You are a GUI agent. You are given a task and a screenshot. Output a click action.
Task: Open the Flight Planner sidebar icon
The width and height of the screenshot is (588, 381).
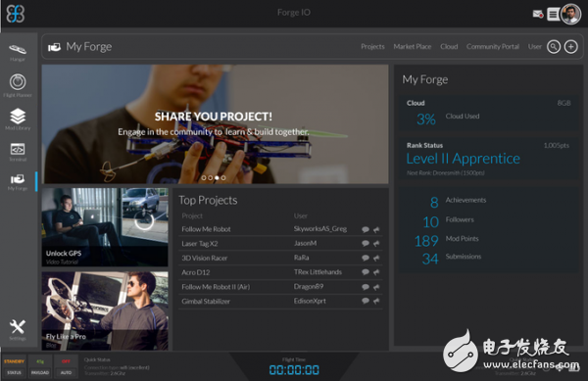click(18, 82)
